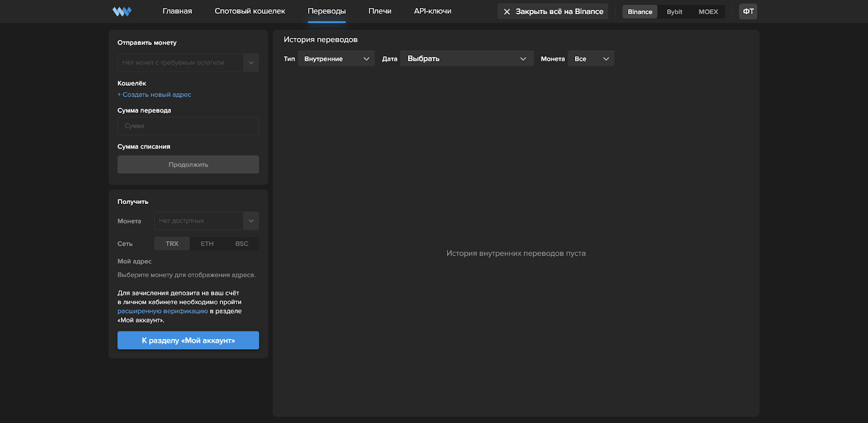Click the Кошелёк label

point(132,83)
